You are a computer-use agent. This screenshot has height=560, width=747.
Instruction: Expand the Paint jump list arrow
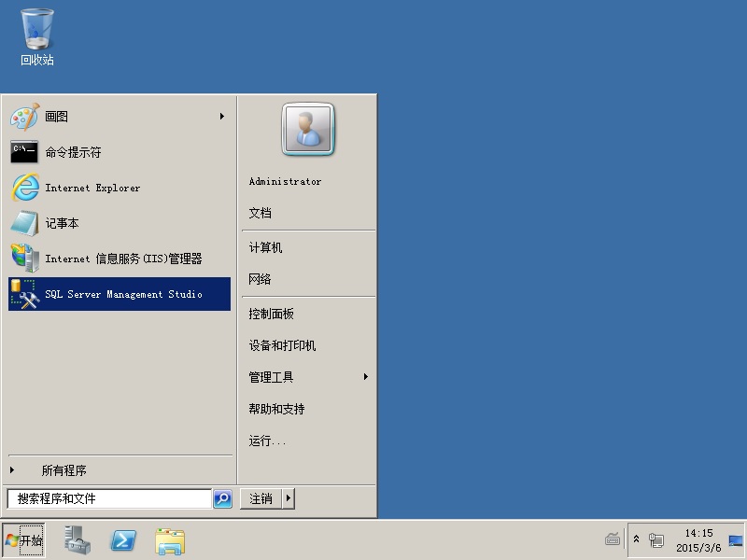pos(222,117)
